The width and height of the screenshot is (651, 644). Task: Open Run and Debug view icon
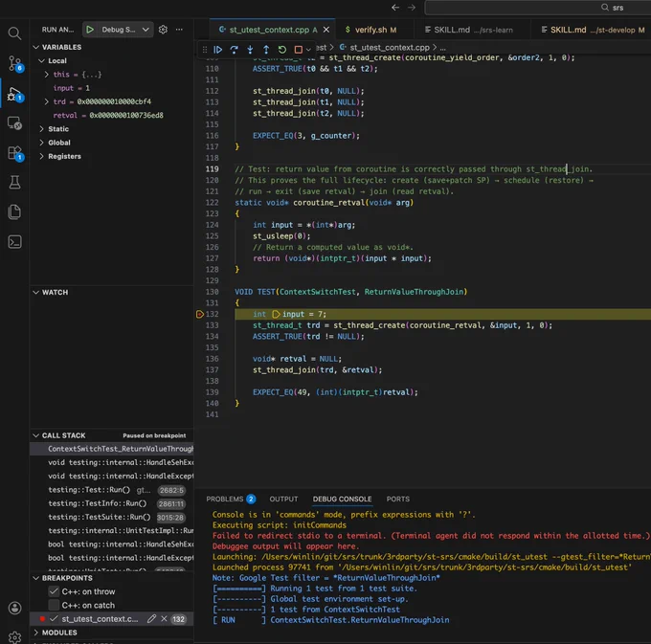(15, 94)
